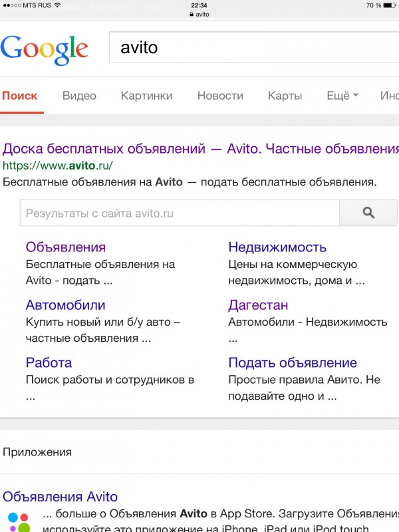Open the cut-off Инс… tab
This screenshot has width=399, height=532.
coord(390,96)
